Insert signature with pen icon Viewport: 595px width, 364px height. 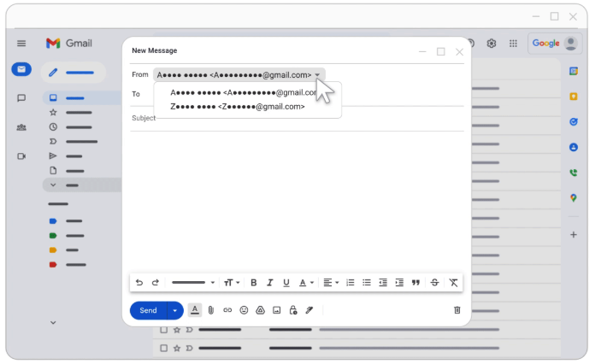309,310
